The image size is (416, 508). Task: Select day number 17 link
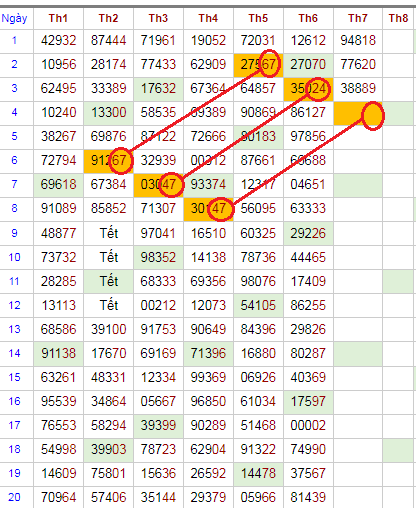click(x=14, y=425)
